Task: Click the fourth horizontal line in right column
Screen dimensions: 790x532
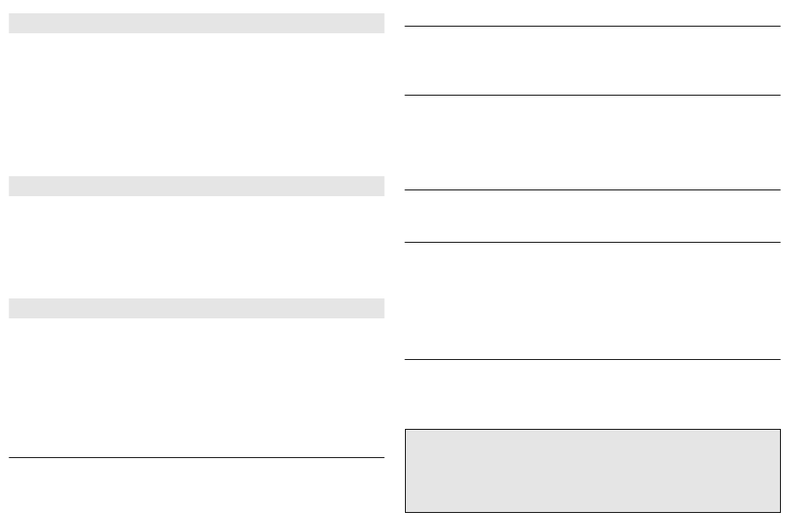Action: (x=592, y=243)
